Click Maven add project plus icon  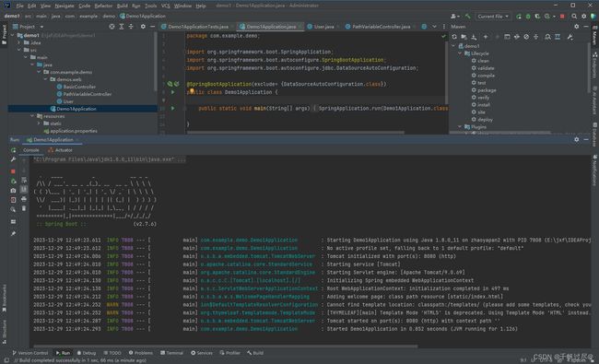486,37
